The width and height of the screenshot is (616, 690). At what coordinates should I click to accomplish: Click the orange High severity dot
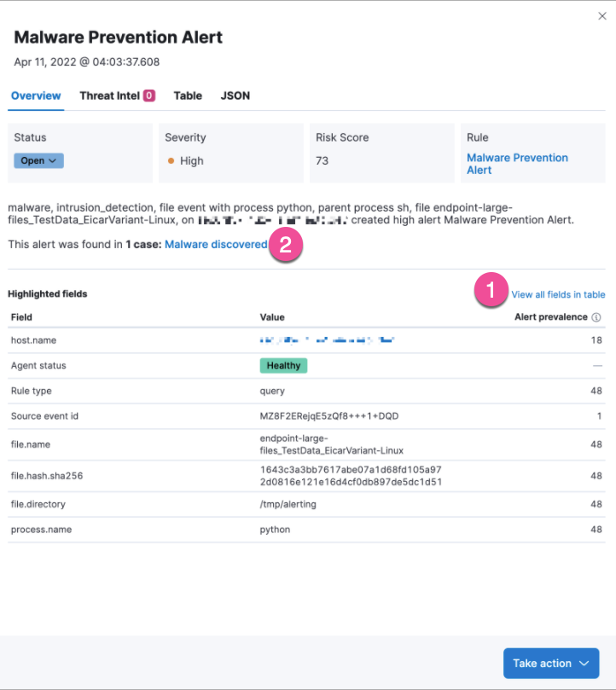coord(171,161)
